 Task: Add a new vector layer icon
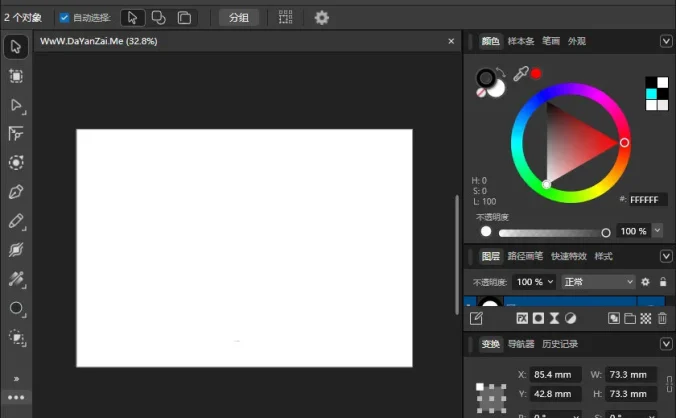pos(613,318)
